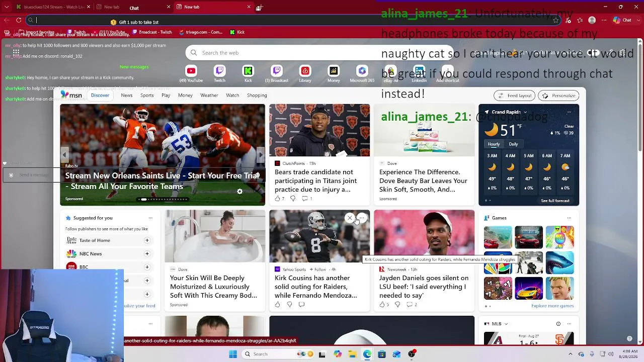Viewport: 644px width, 362px height.
Task: Follow Yahoo Sports on Kirk Cousins card
Action: point(317,269)
